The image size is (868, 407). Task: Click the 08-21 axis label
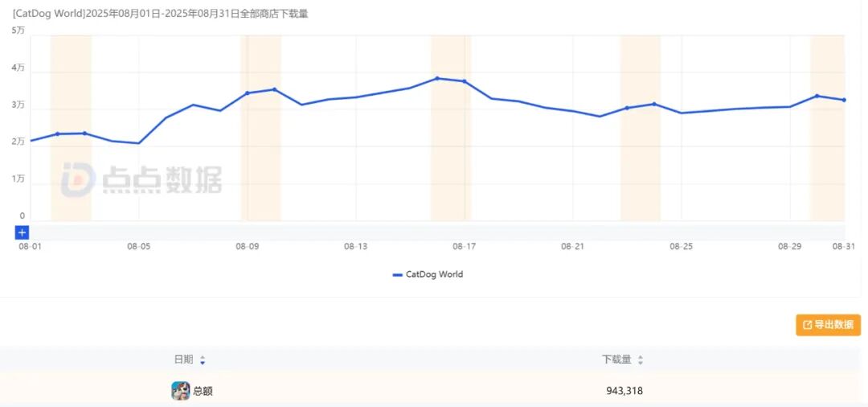[573, 247]
